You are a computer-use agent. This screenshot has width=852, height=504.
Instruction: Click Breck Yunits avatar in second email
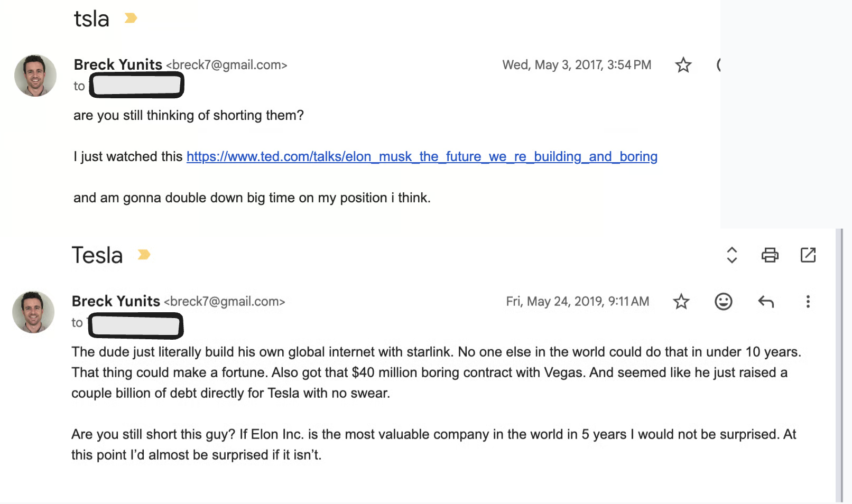click(x=33, y=312)
